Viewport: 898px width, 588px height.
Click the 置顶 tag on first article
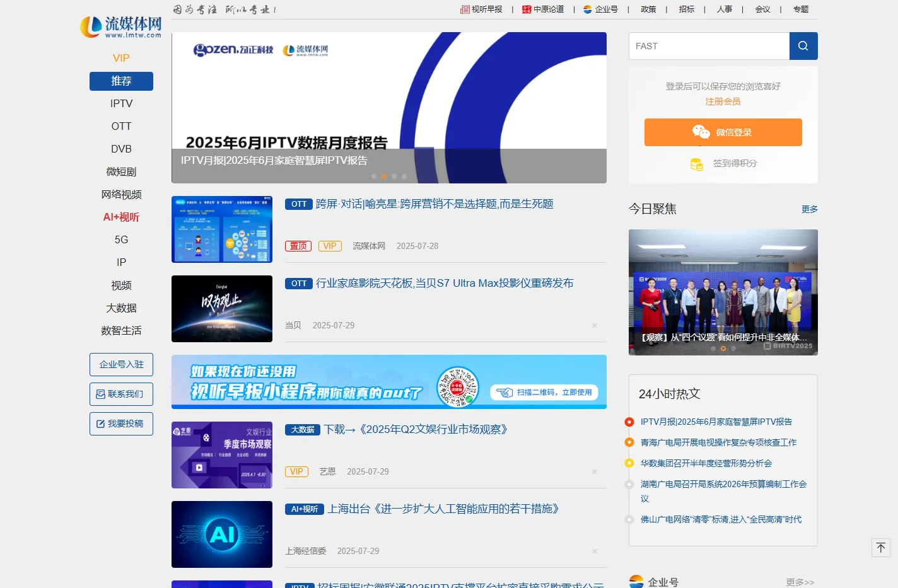298,246
